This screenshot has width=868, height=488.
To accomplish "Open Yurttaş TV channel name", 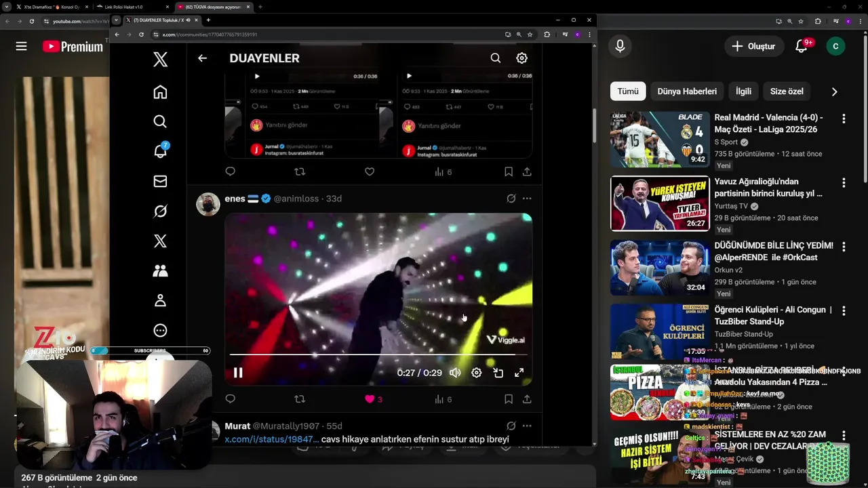I will coord(731,206).
